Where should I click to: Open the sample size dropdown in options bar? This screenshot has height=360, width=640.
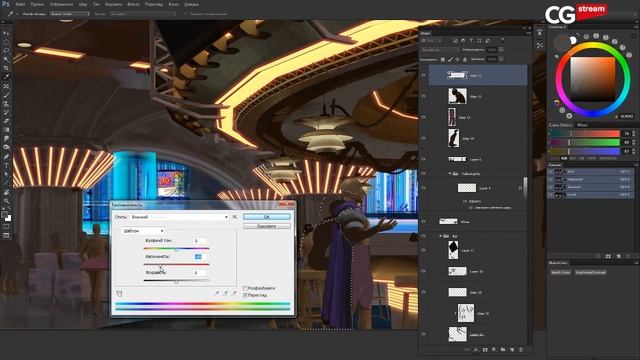click(x=69, y=14)
